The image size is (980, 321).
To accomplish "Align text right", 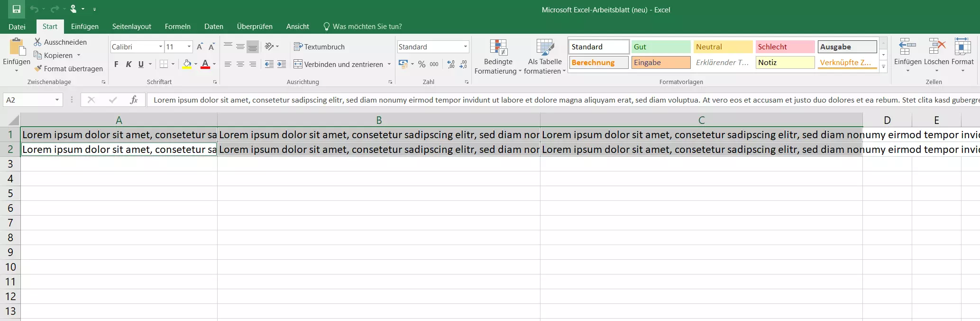I will (x=253, y=64).
